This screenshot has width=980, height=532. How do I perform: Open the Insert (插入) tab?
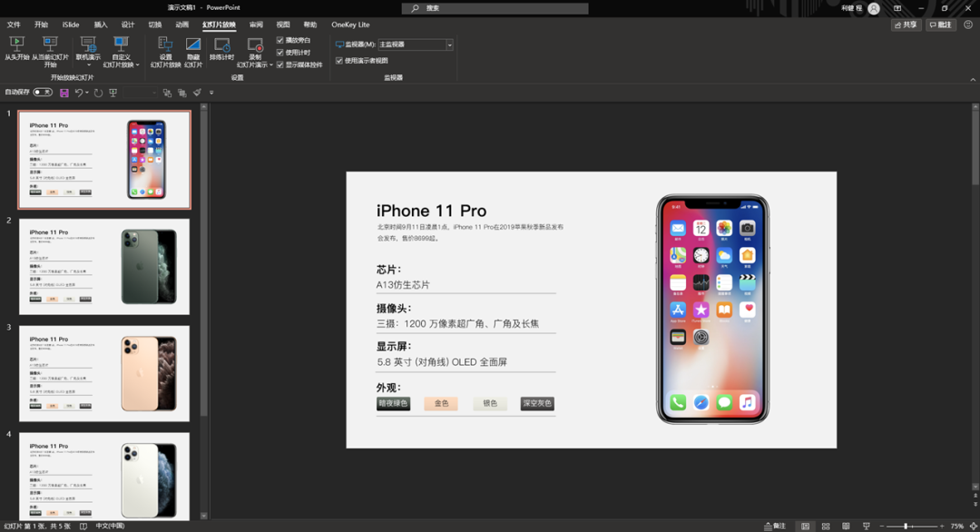click(x=101, y=25)
